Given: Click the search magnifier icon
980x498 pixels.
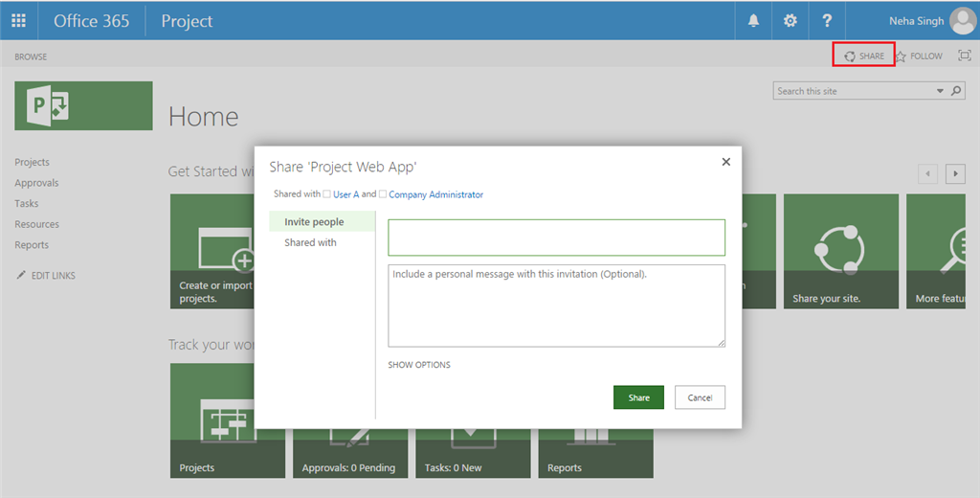Looking at the screenshot, I should point(956,91).
